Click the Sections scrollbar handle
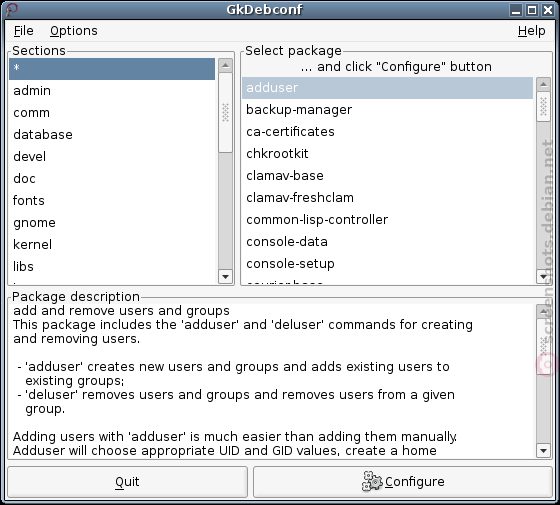This screenshot has width=560, height=505. click(225, 112)
